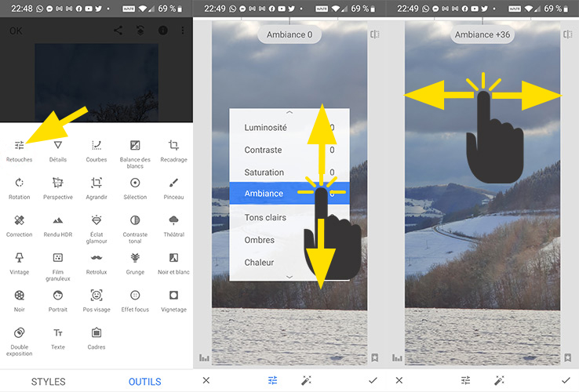The height and width of the screenshot is (392, 579).
Task: Choose the highlighted Ambiance entry
Action: (289, 193)
